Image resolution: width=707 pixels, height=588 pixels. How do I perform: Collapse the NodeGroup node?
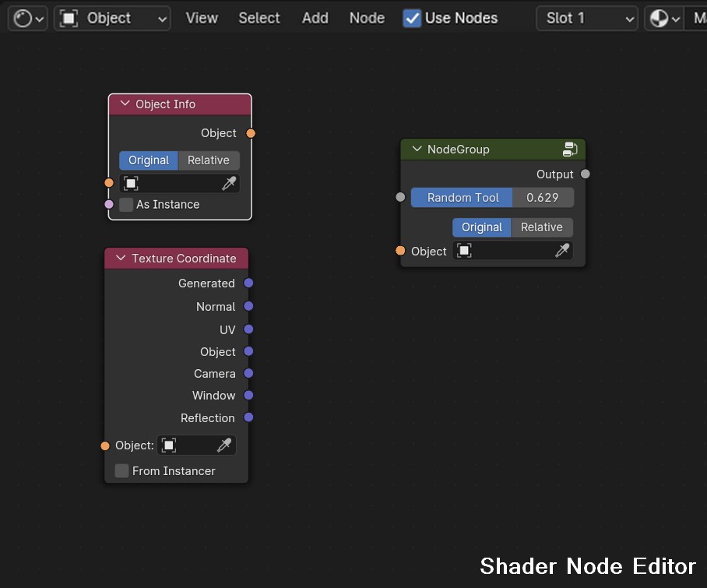click(417, 149)
